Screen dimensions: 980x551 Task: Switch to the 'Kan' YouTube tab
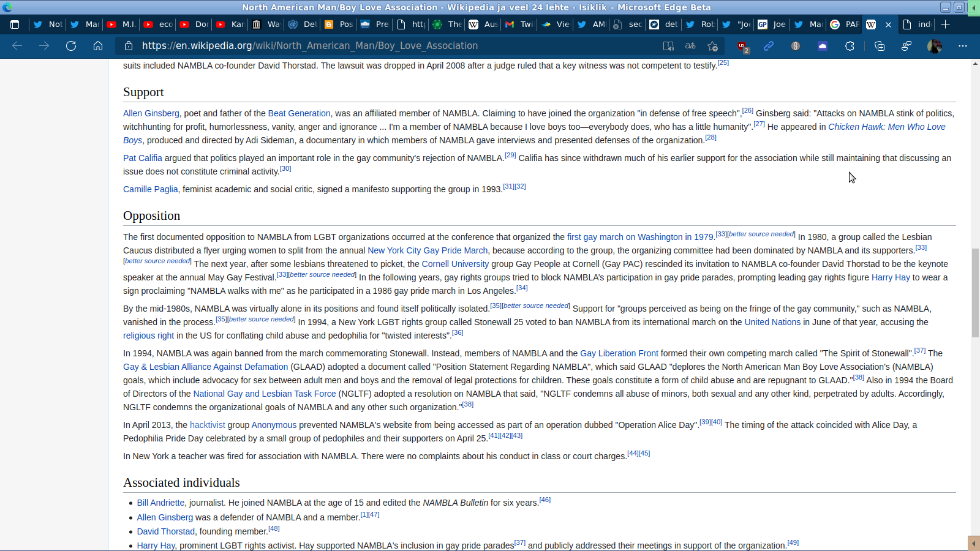(x=230, y=24)
